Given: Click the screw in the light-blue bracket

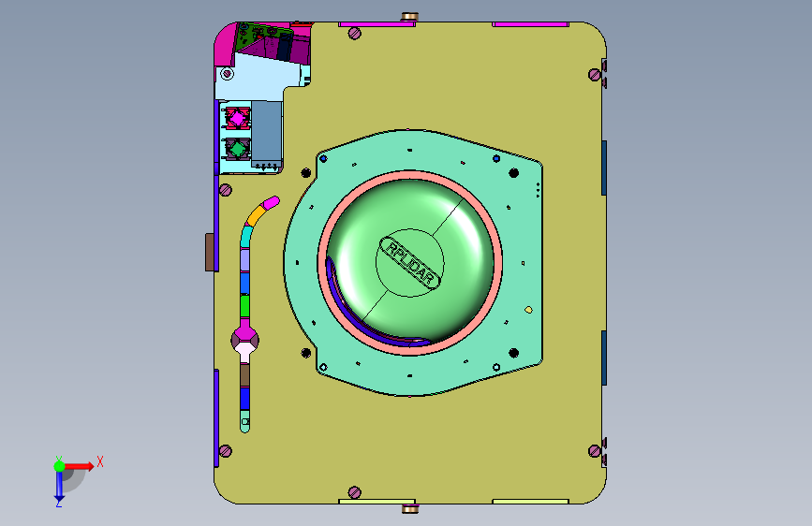Looking at the screenshot, I should point(227,74).
